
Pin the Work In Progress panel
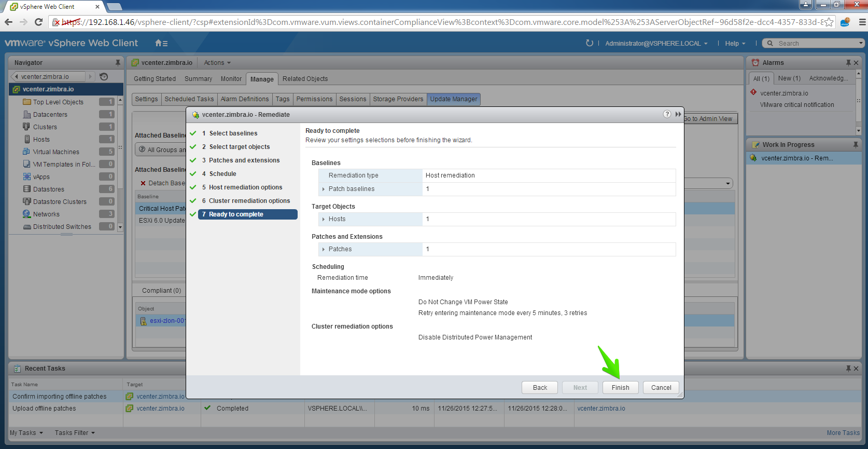856,145
